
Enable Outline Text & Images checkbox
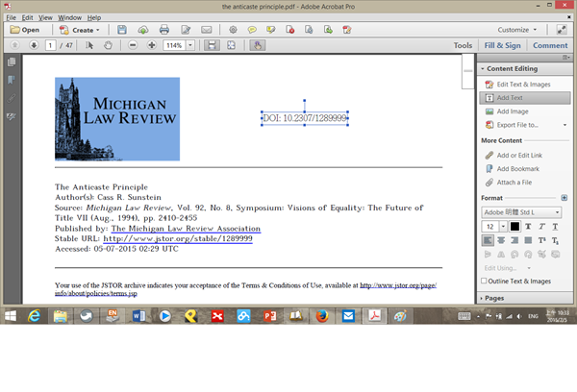click(484, 281)
